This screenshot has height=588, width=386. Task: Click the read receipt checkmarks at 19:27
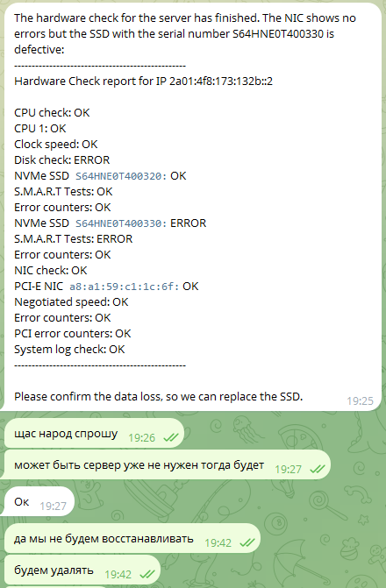coord(318,469)
